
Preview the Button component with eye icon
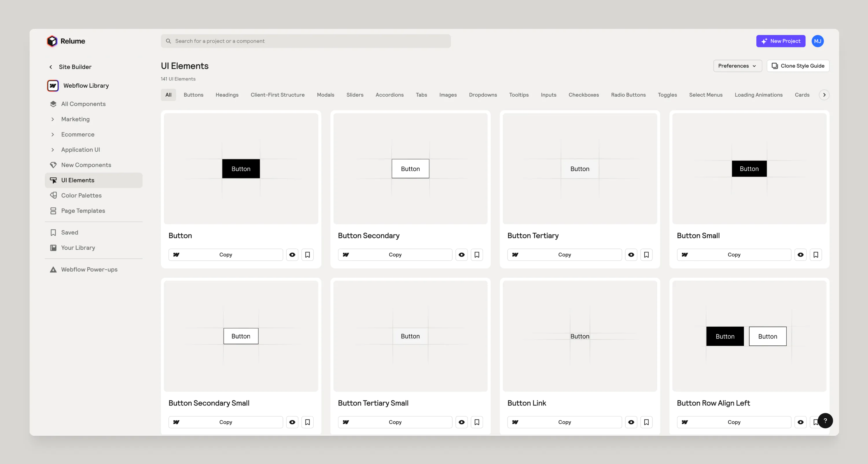[x=292, y=255]
